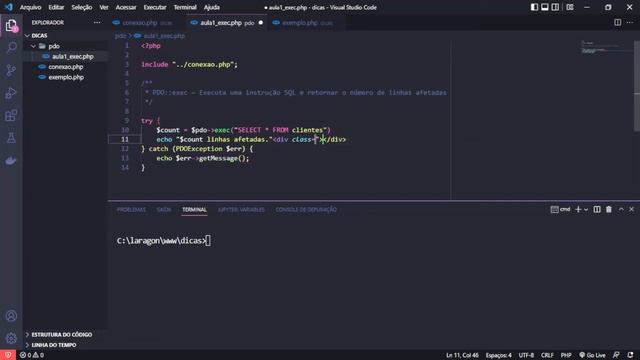Open the Acessar menu
The height and width of the screenshot is (360, 640).
[126, 7]
